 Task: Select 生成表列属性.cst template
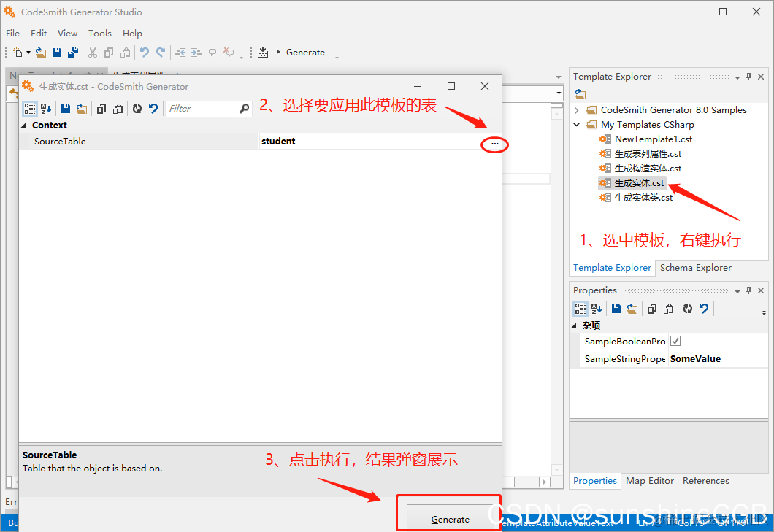(648, 154)
